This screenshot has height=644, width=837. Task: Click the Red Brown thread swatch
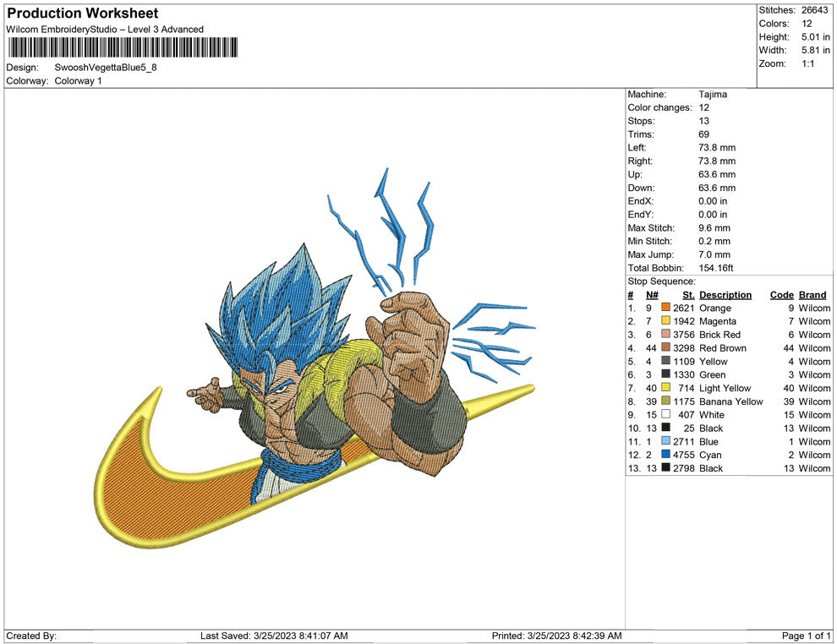[665, 347]
